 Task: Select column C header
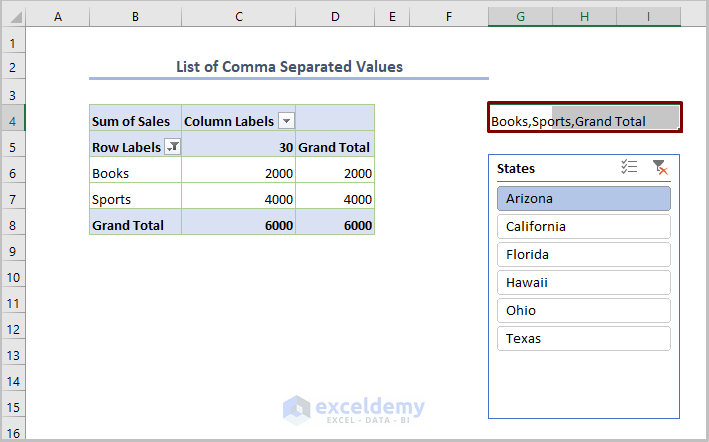click(x=239, y=17)
